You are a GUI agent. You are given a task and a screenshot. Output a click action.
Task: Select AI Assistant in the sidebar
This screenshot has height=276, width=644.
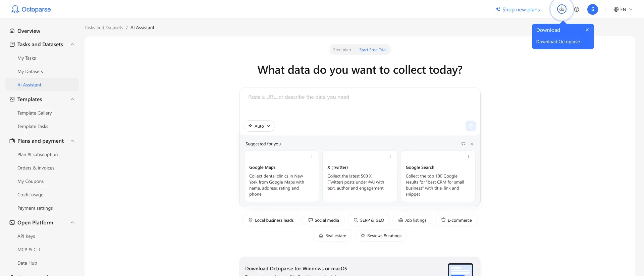(42, 85)
